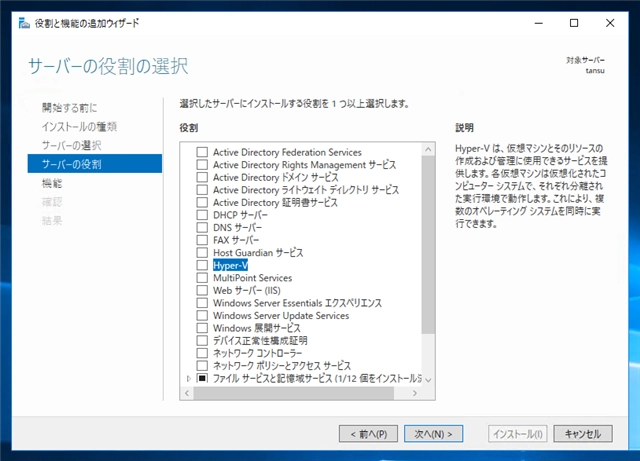
Task: Click roles list scroll left arrow
Action: 187,393
